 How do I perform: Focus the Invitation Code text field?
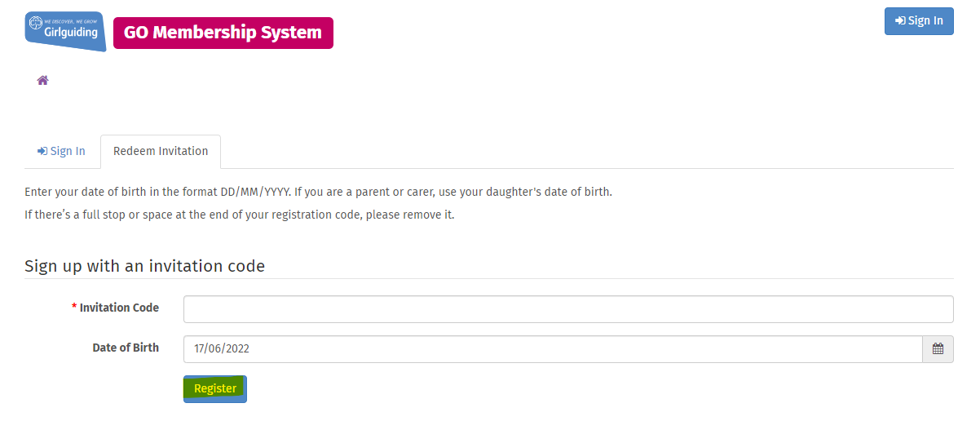568,309
